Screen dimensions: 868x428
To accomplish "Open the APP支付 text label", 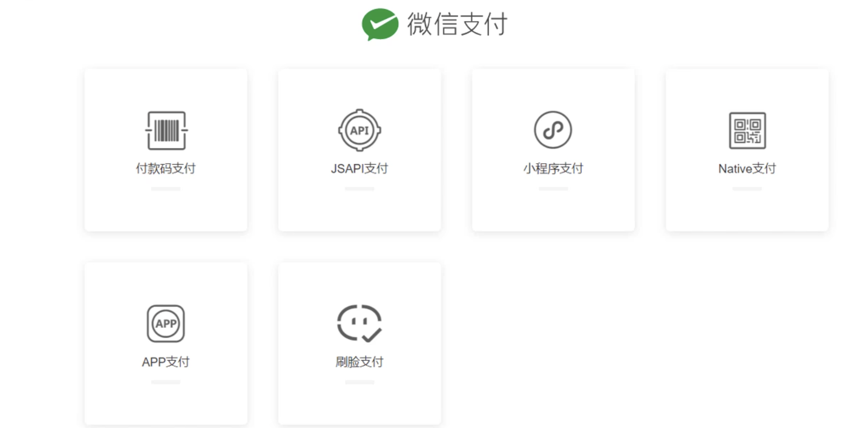I will click(165, 362).
